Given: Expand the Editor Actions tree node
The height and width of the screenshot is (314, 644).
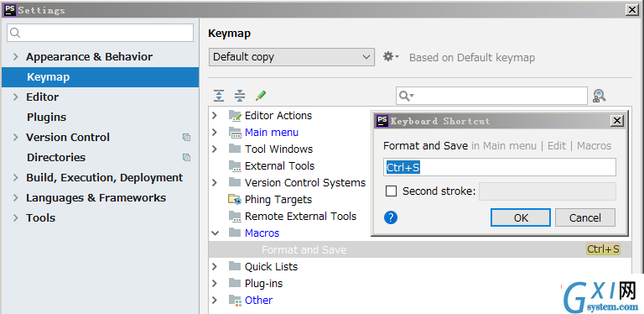Looking at the screenshot, I should 215,116.
